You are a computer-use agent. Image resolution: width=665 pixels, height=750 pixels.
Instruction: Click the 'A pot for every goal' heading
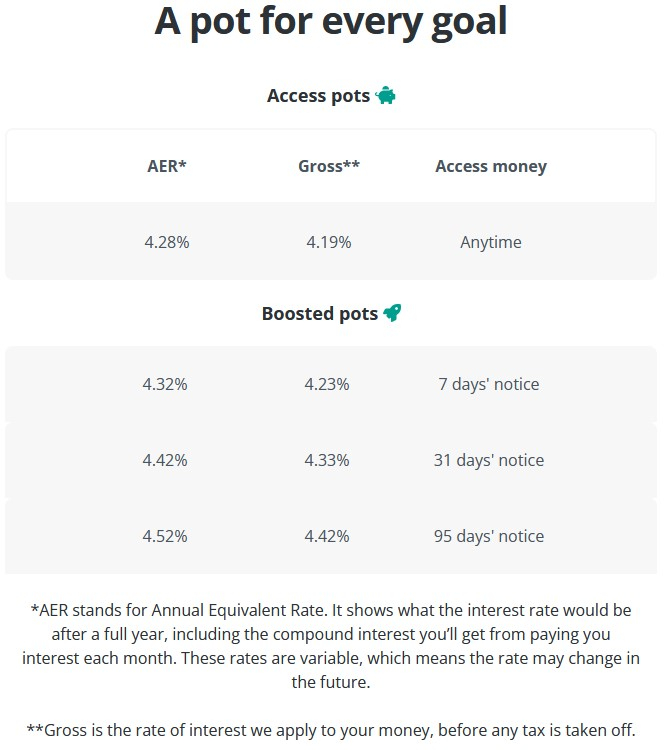pyautogui.click(x=331, y=22)
